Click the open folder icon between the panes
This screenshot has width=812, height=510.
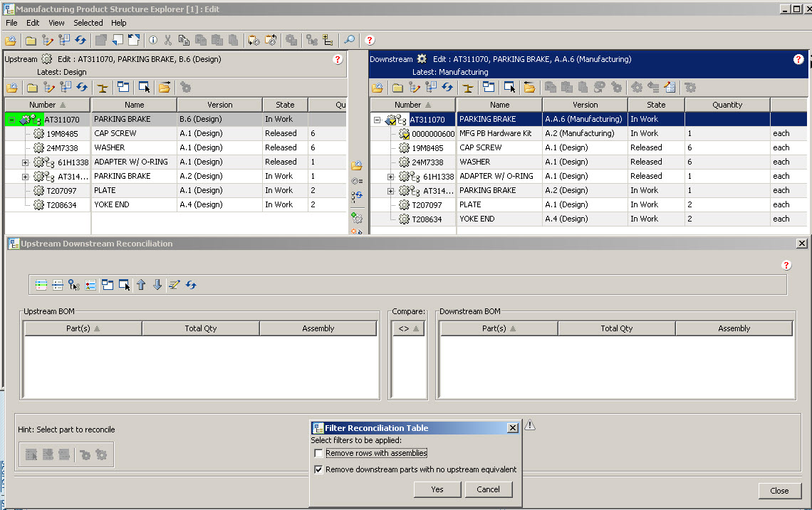357,166
